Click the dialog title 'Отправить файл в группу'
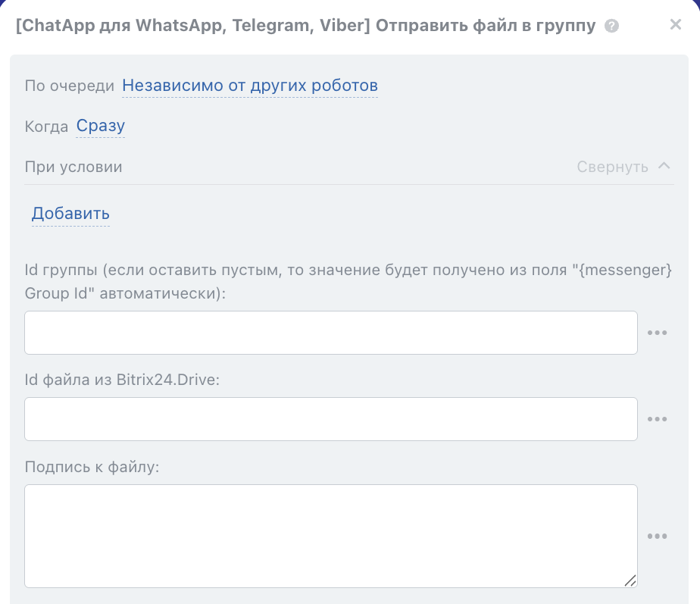 point(486,27)
